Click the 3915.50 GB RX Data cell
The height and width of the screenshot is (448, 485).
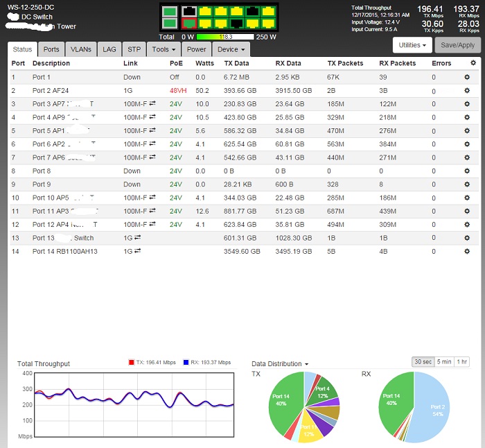pos(294,90)
